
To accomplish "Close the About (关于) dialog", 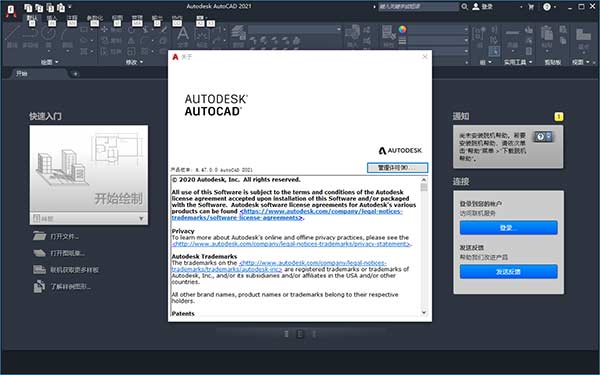I will (x=425, y=57).
